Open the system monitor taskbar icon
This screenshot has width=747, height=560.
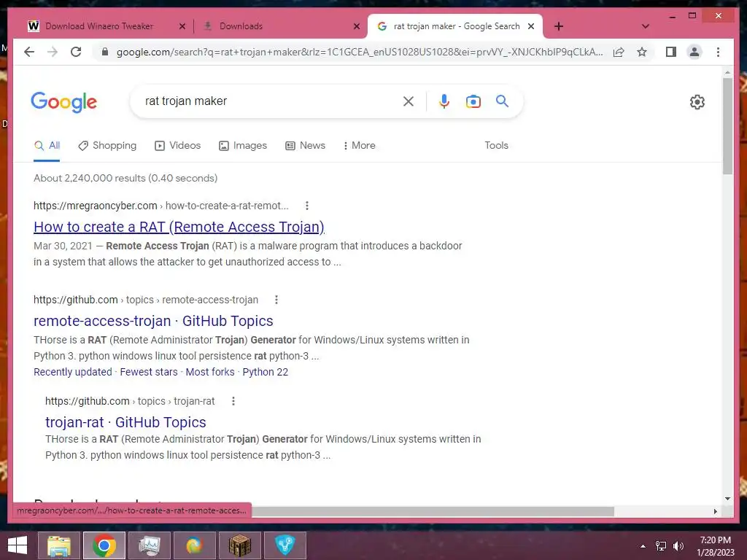click(149, 545)
